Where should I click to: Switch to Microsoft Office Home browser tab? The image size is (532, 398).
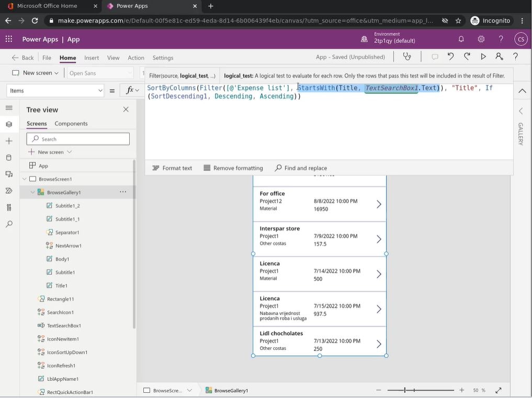pyautogui.click(x=51, y=6)
